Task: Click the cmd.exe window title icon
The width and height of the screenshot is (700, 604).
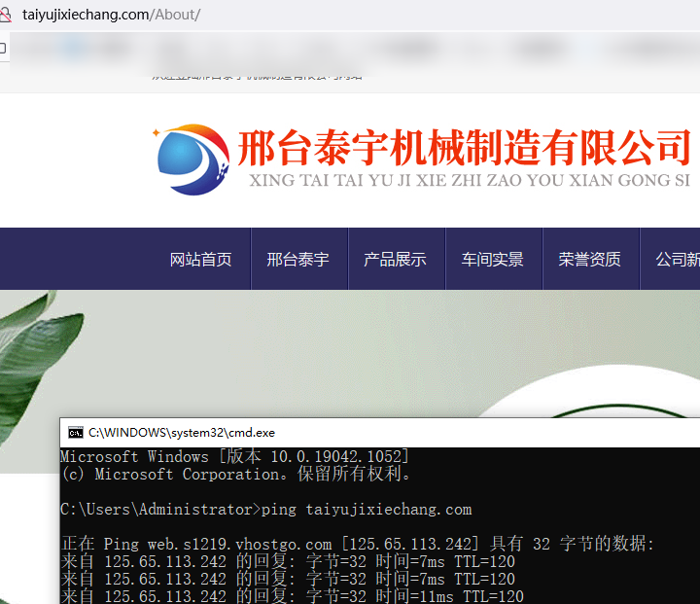Action: [75, 432]
